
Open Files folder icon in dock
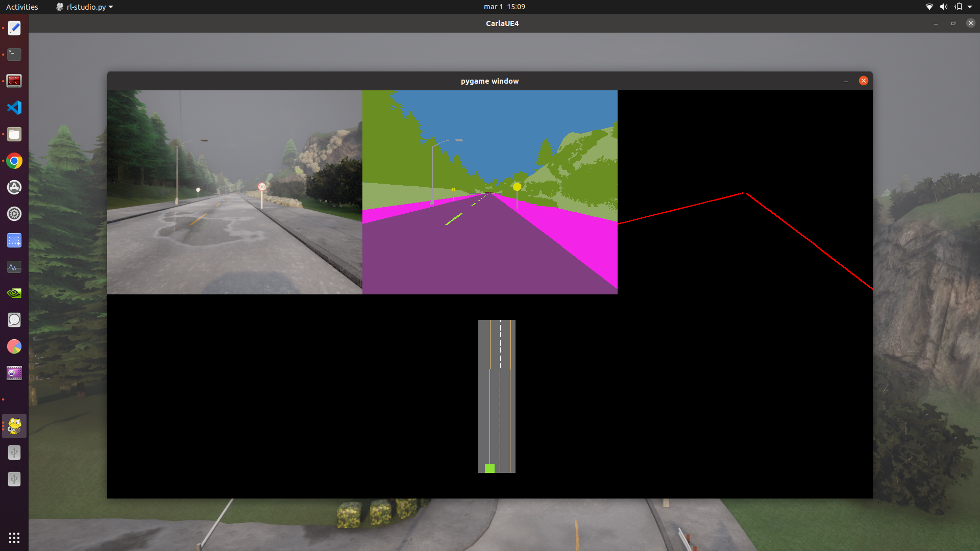[x=14, y=134]
